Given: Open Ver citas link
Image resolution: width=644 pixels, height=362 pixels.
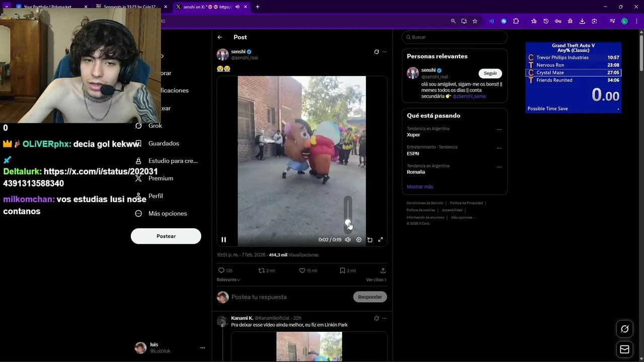Looking at the screenshot, I should pyautogui.click(x=376, y=280).
